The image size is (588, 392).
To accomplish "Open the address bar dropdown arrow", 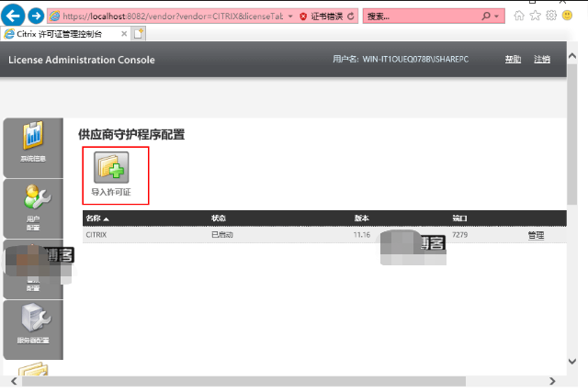I will click(x=290, y=17).
